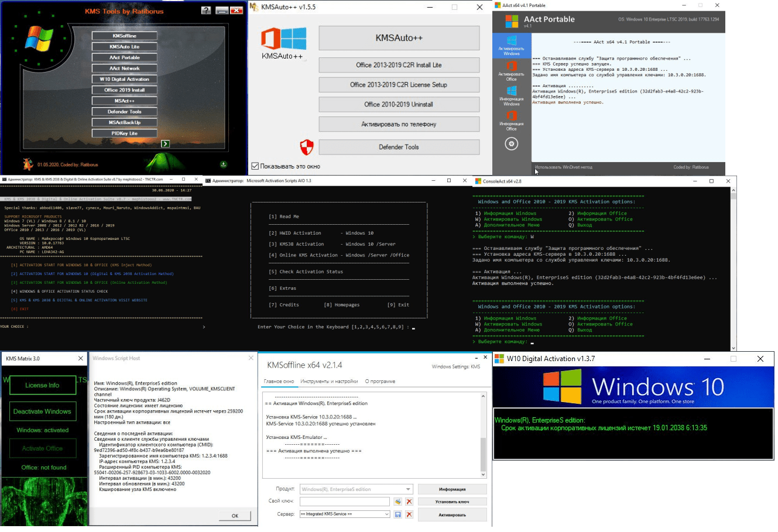Click Информация button in KMSoffline

coord(452,489)
